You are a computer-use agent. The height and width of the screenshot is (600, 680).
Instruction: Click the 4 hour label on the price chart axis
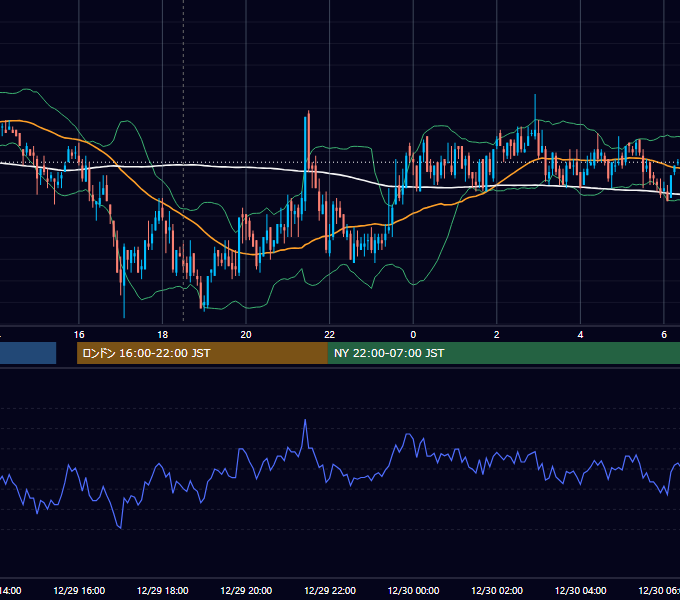pyautogui.click(x=580, y=335)
